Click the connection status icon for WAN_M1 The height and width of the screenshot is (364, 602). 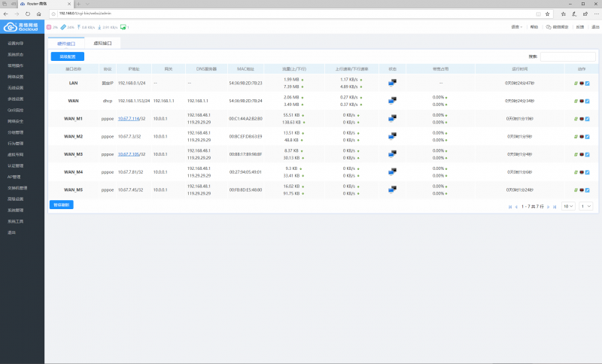pos(392,118)
